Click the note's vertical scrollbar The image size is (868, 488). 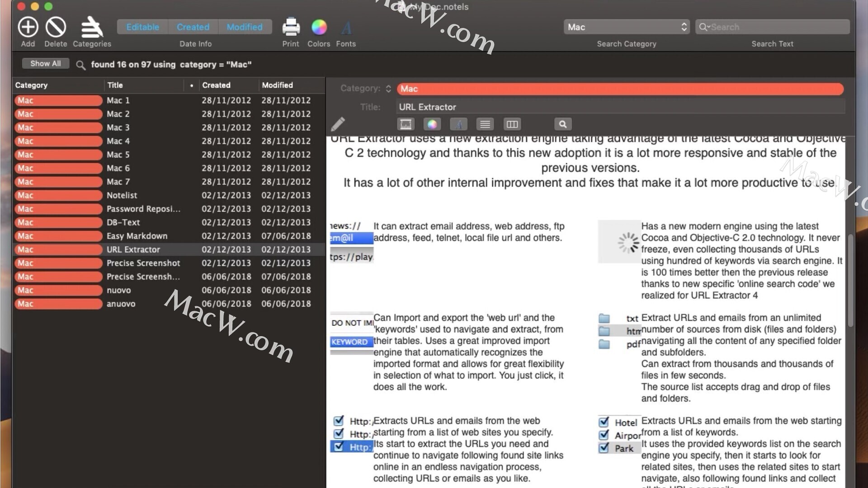coord(850,280)
